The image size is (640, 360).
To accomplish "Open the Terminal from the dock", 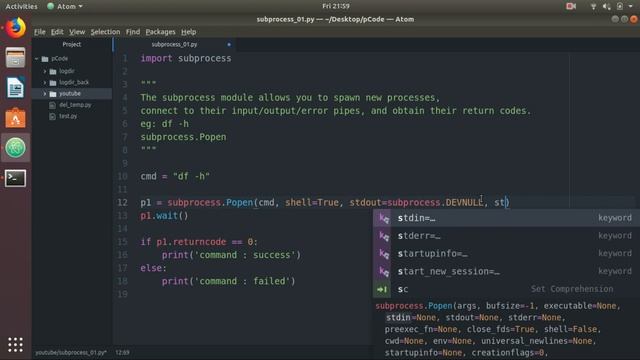I will 16,178.
